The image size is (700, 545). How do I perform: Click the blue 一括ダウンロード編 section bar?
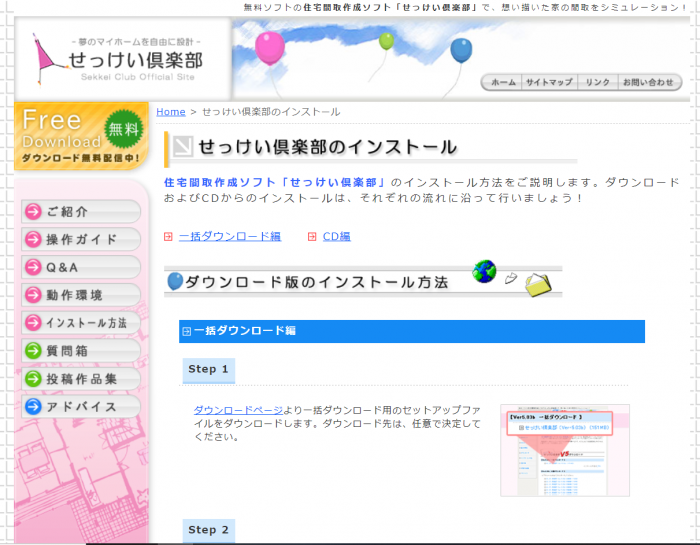(x=412, y=331)
